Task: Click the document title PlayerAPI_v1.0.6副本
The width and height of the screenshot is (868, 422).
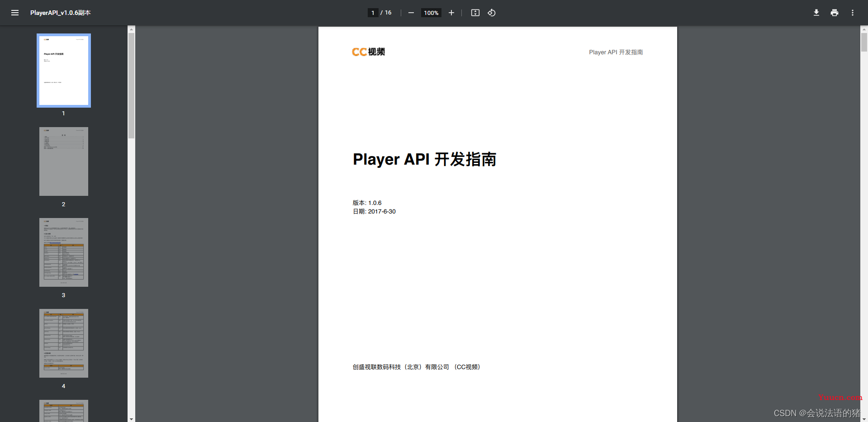Action: coord(61,13)
